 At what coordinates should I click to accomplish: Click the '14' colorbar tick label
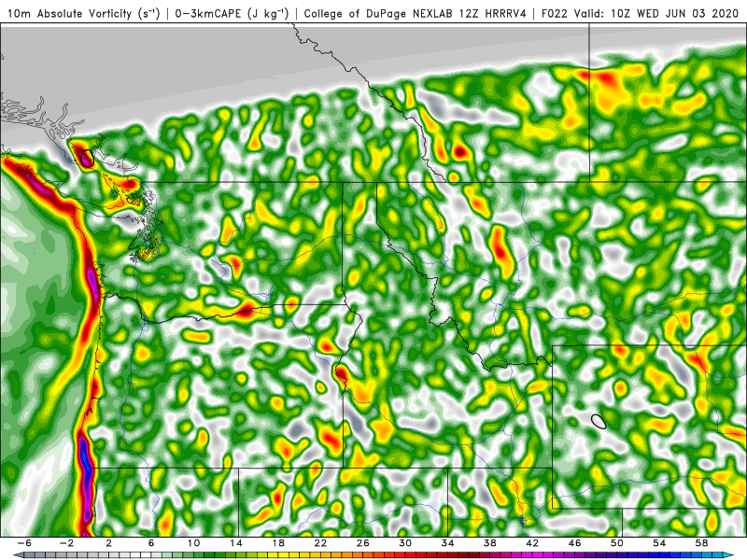coord(236,543)
